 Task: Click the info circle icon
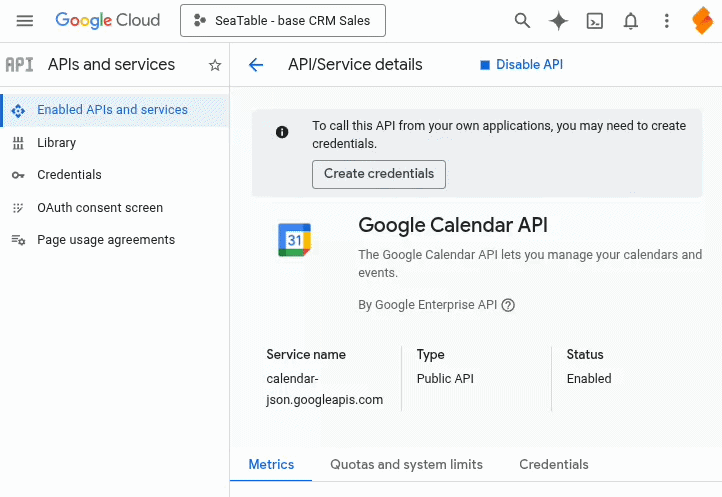[x=282, y=132]
